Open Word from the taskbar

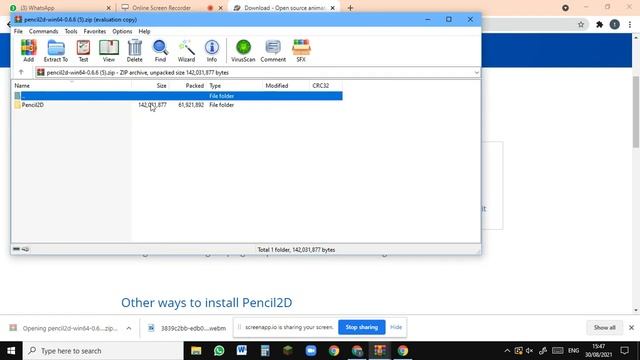(242, 351)
